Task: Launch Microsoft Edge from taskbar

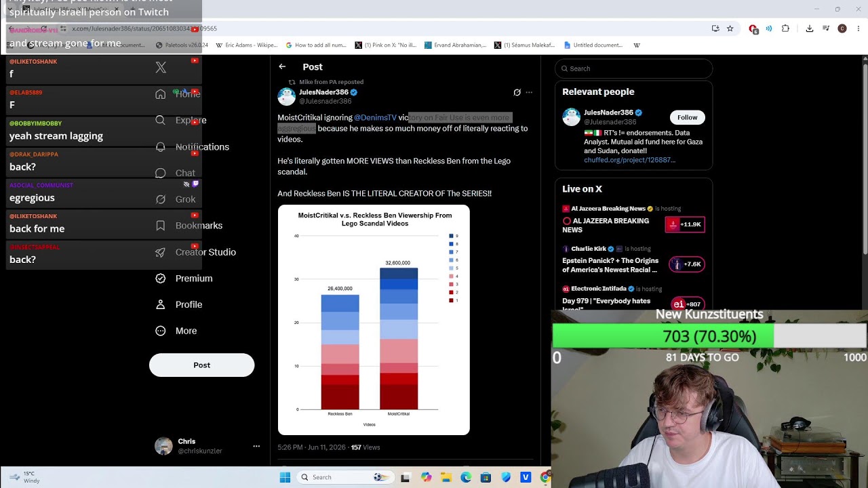Action: [466, 477]
